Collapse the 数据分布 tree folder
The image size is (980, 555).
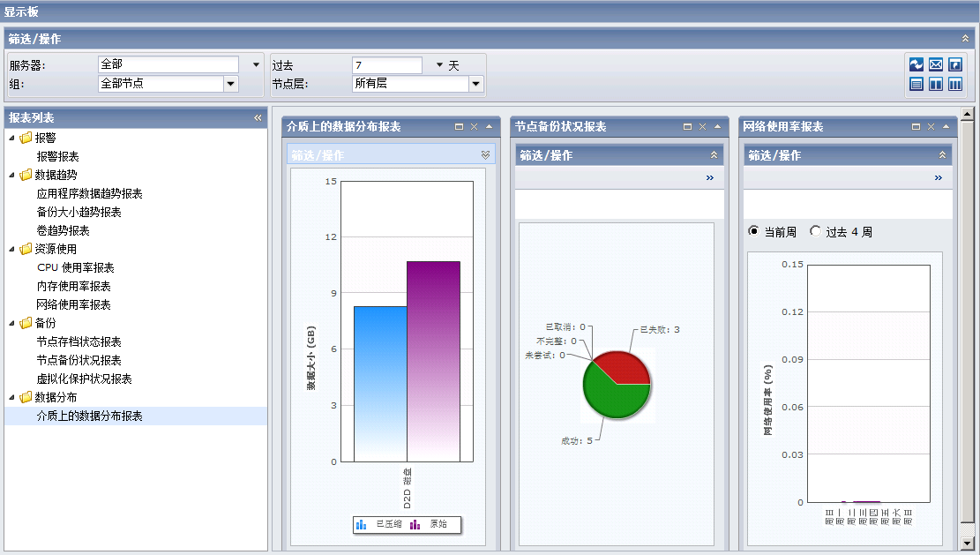(11, 397)
